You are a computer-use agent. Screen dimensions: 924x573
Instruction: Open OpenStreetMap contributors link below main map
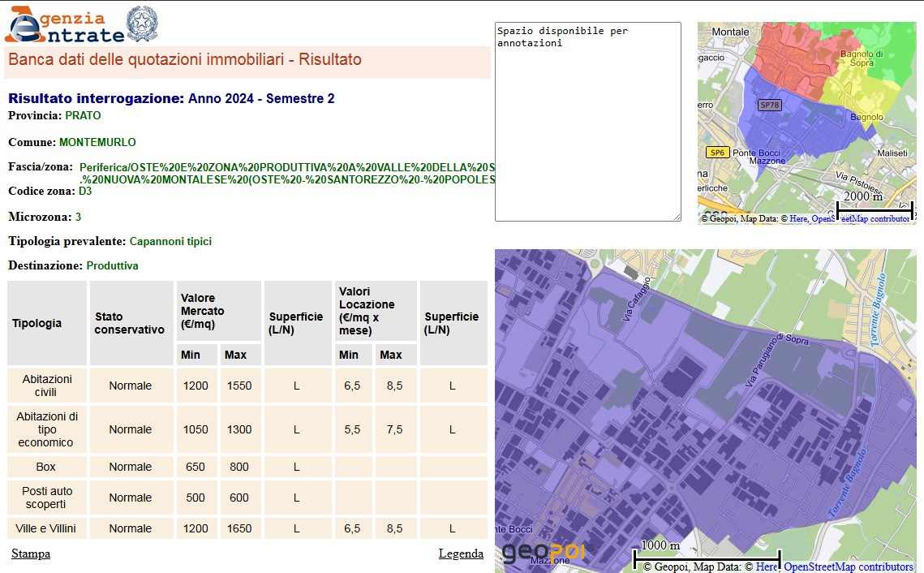click(x=849, y=567)
